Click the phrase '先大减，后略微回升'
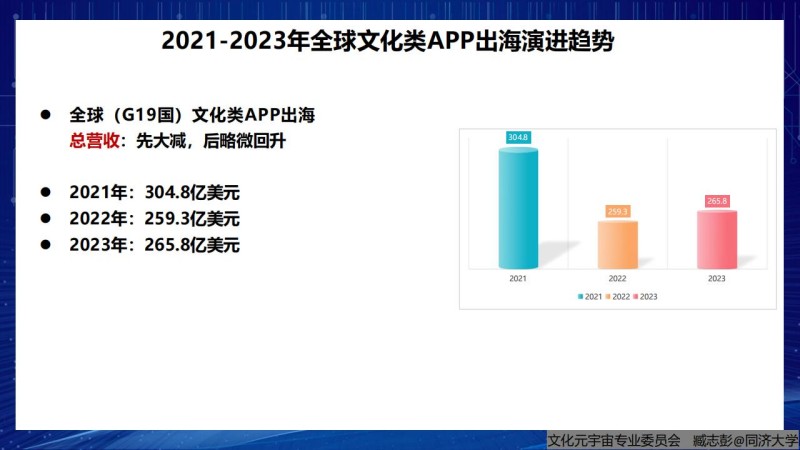 point(211,140)
